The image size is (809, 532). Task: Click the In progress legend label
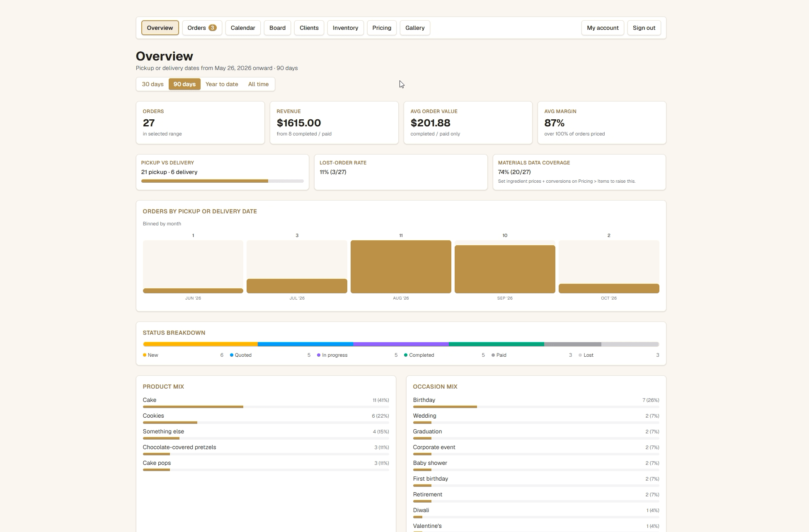pos(335,355)
